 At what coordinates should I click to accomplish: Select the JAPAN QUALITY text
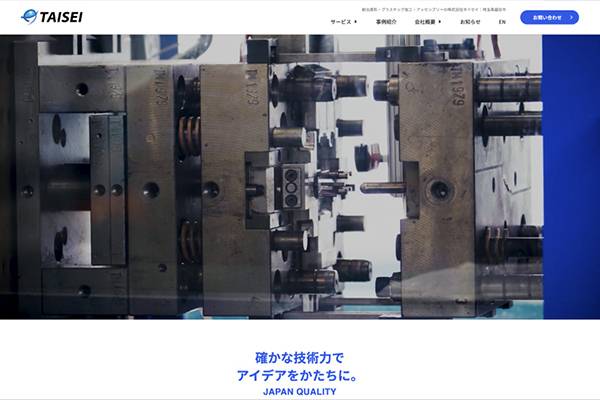coord(300,392)
